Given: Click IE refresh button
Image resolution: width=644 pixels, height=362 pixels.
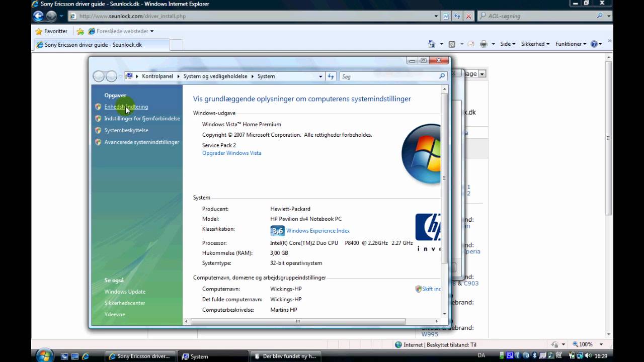Looking at the screenshot, I should (x=457, y=16).
